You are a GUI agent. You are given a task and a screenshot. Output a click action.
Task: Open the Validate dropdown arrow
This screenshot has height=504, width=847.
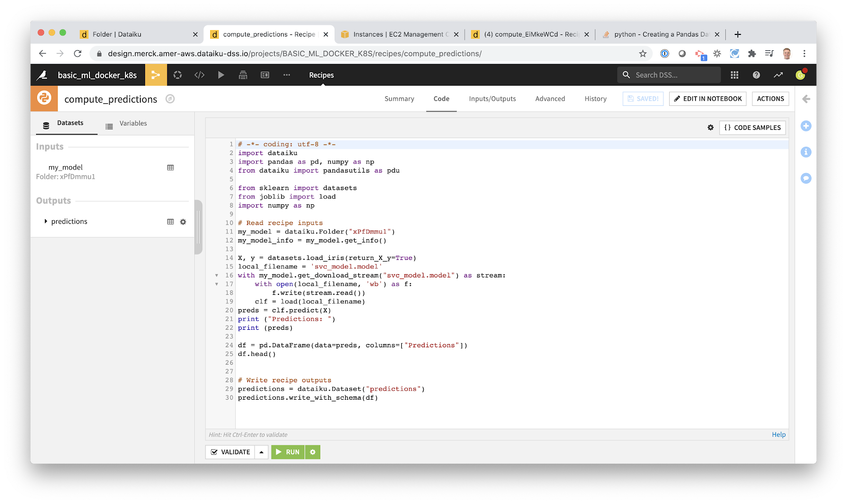(x=262, y=452)
